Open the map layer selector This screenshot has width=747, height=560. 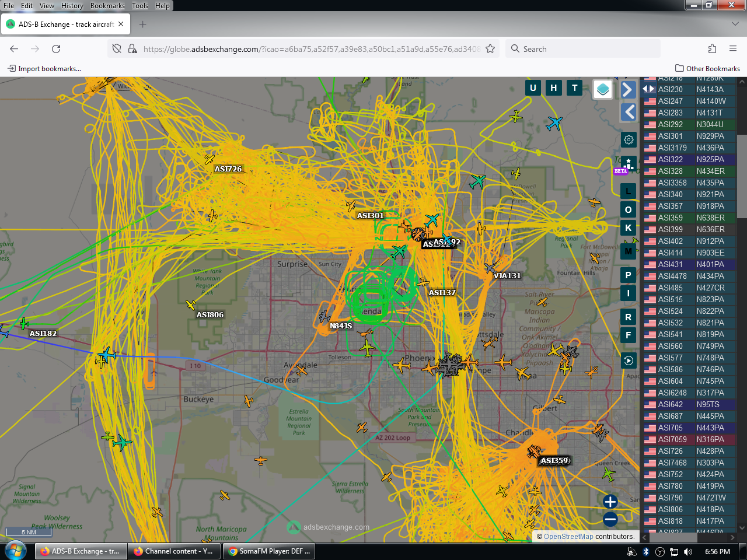pos(603,89)
